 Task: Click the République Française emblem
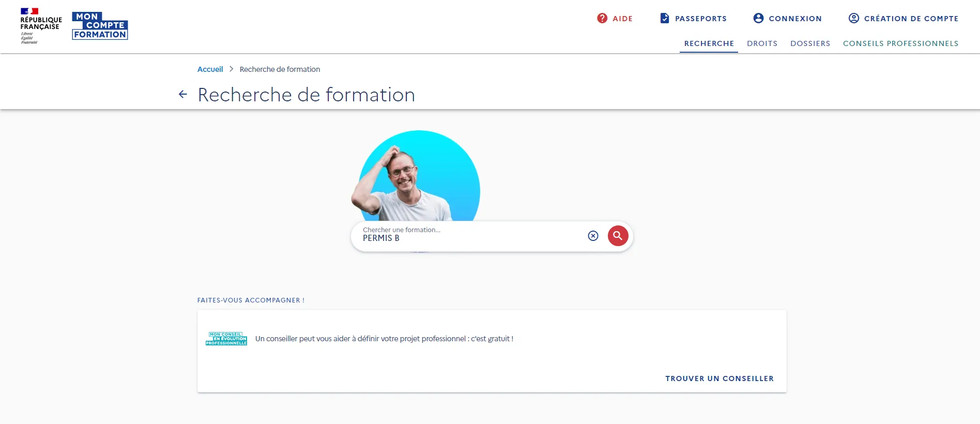point(41,26)
